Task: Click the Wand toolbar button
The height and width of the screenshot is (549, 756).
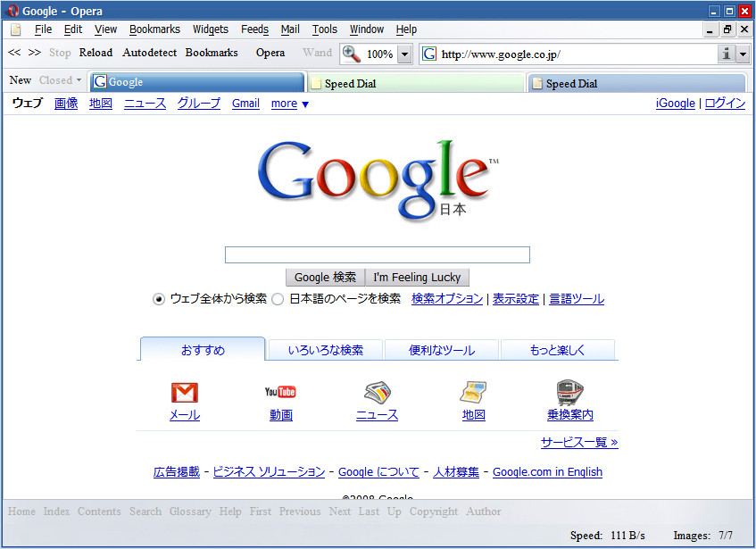Action: tap(317, 53)
